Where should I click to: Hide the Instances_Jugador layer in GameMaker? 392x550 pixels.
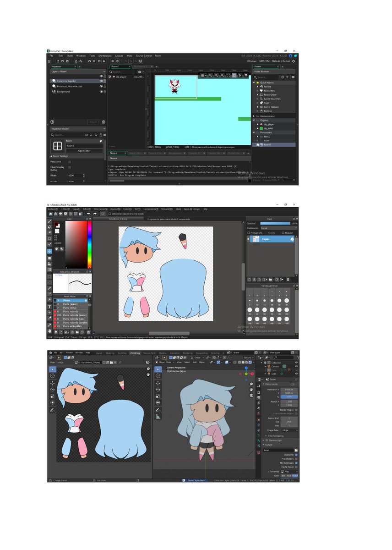pyautogui.click(x=101, y=81)
